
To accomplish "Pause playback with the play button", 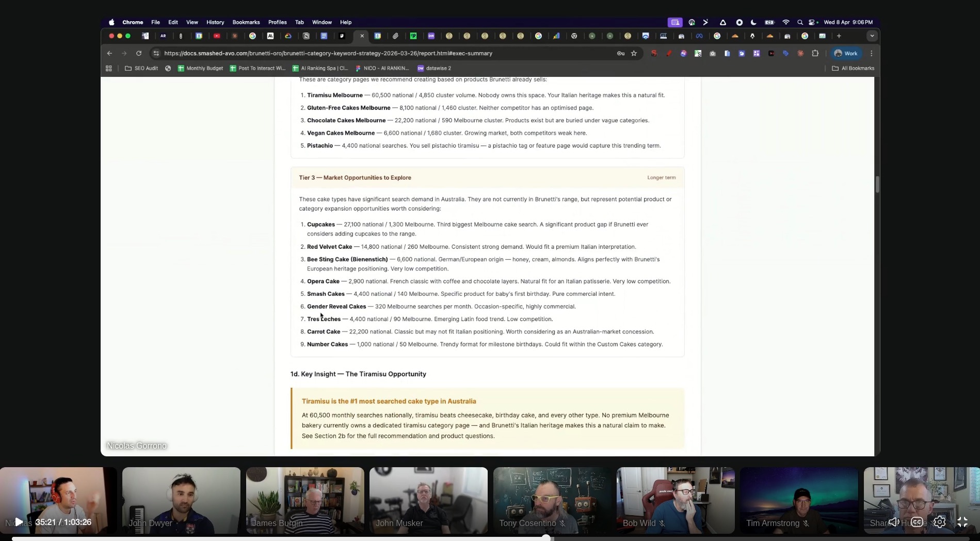I will (x=19, y=522).
